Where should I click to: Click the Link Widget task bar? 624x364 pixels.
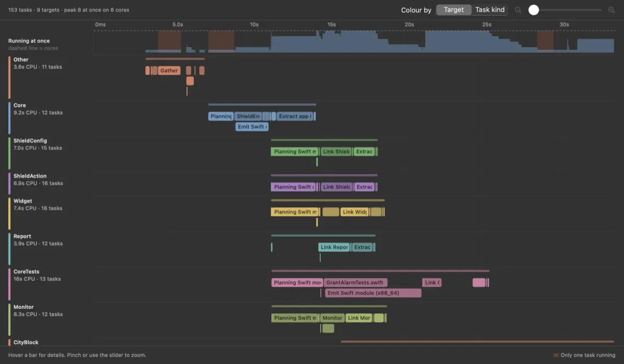coord(355,212)
